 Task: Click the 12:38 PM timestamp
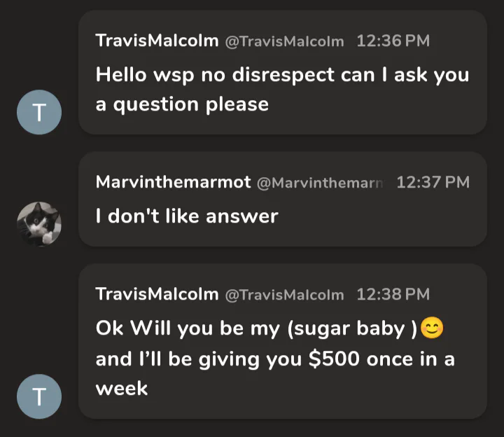pyautogui.click(x=393, y=294)
